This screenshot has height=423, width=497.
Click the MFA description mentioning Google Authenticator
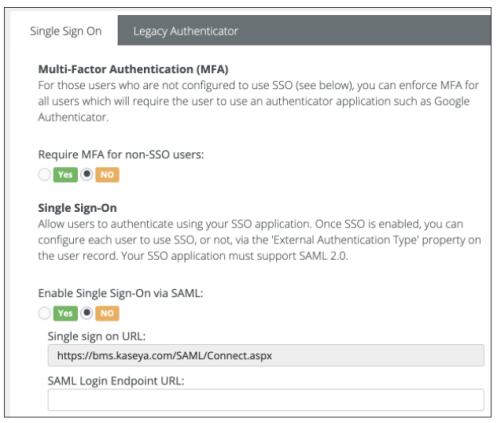click(x=258, y=101)
